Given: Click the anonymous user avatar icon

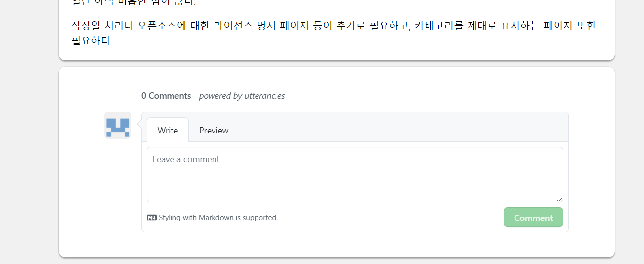Looking at the screenshot, I should click(118, 126).
